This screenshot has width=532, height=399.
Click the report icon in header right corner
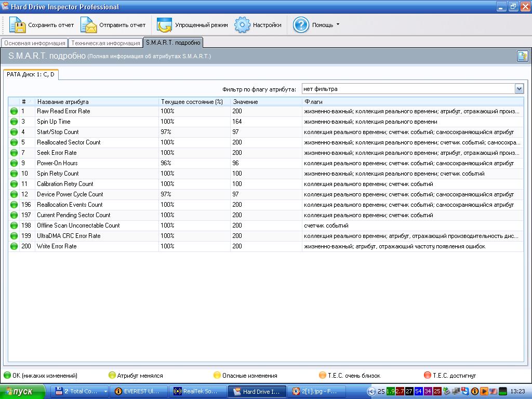(x=522, y=56)
